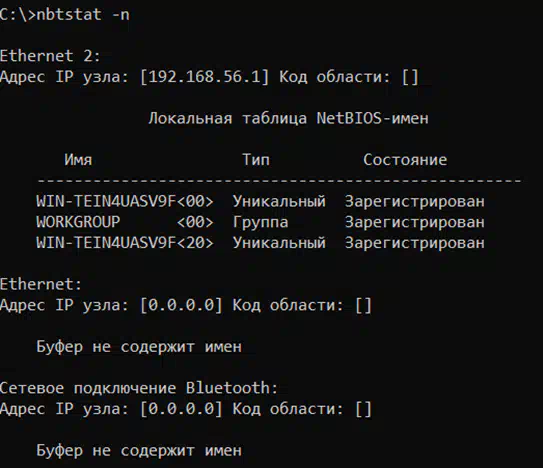Click Уникальный in the first table row
The image size is (543, 468).
[x=279, y=201]
